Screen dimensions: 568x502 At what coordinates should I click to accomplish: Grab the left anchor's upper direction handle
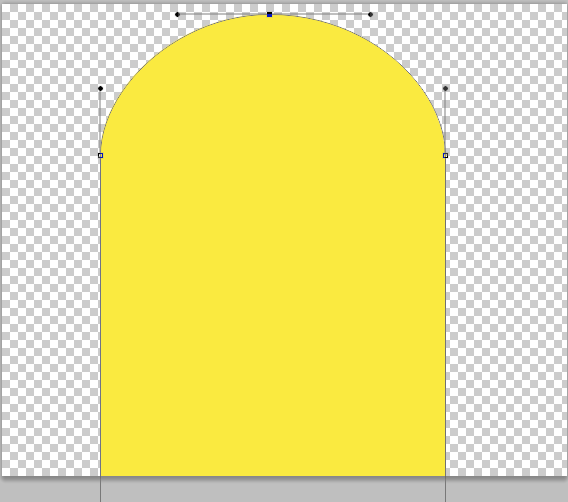click(100, 88)
